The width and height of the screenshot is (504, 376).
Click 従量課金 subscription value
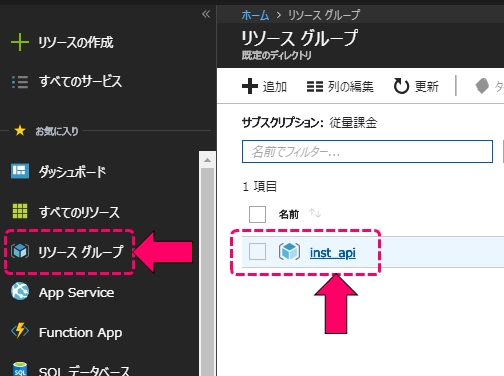[x=353, y=123]
